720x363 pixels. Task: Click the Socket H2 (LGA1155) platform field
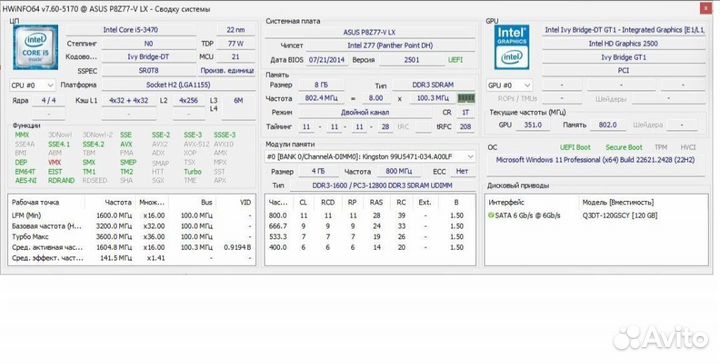[179, 85]
